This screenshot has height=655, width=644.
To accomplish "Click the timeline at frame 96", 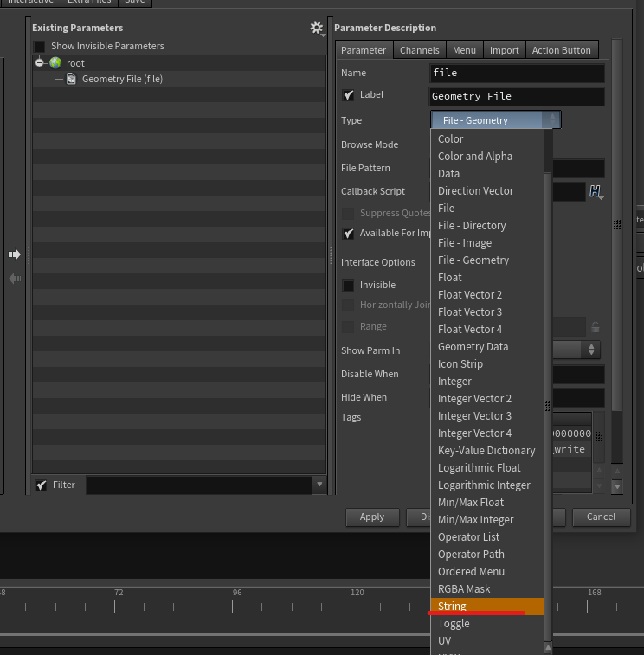I will pyautogui.click(x=232, y=607).
